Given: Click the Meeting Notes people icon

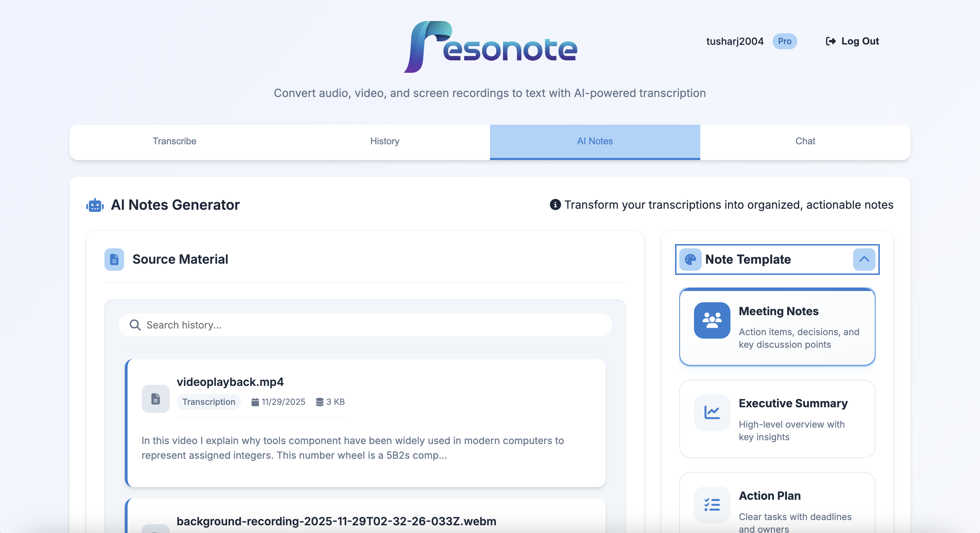Looking at the screenshot, I should [x=712, y=320].
